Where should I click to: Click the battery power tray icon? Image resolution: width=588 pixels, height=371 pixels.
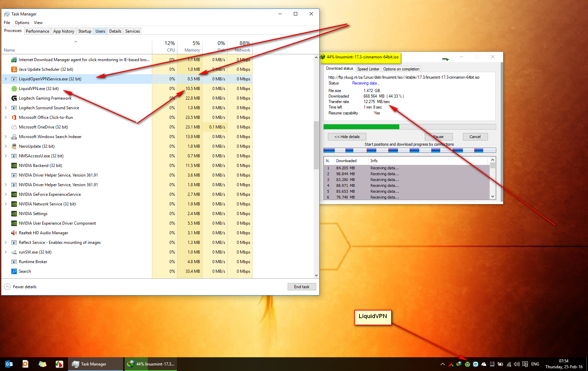click(500, 364)
